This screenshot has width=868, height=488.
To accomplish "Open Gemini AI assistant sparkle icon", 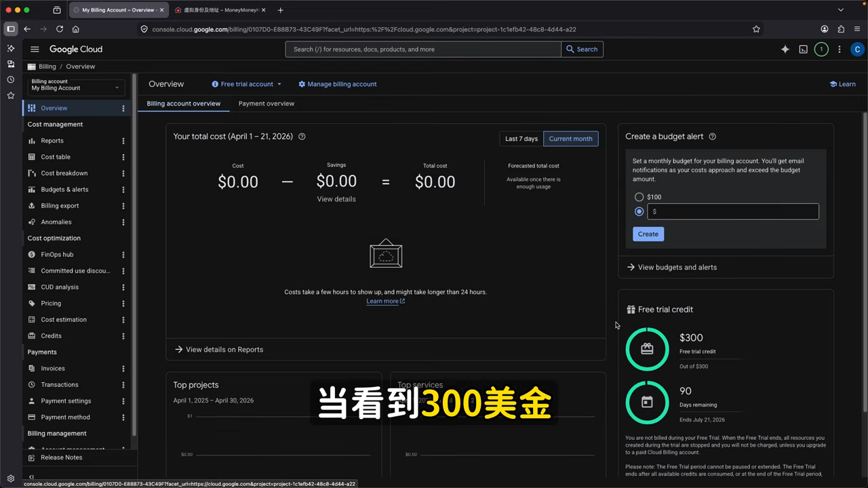I will [785, 49].
